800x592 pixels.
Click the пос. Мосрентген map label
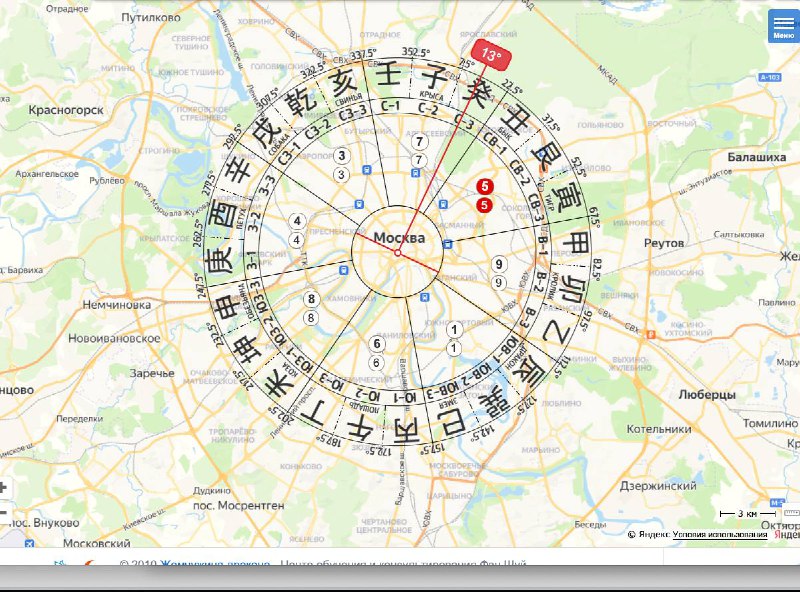(x=239, y=505)
